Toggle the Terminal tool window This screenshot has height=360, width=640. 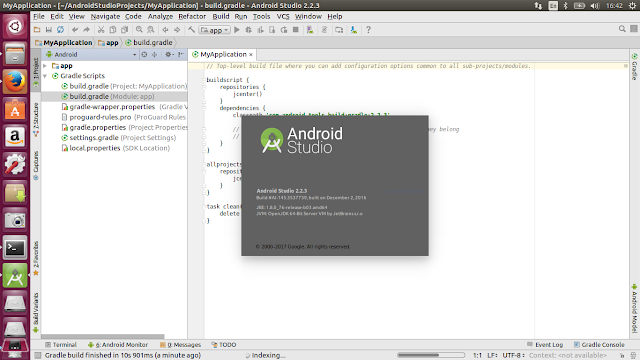point(61,344)
